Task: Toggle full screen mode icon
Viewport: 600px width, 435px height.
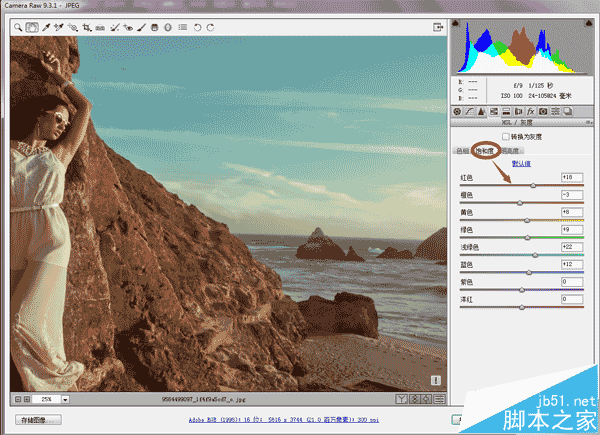Action: pyautogui.click(x=438, y=27)
